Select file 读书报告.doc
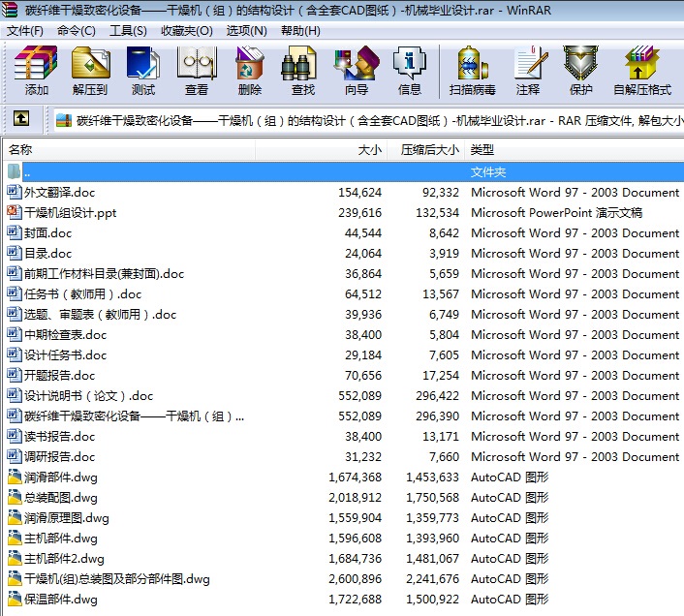 click(x=59, y=437)
